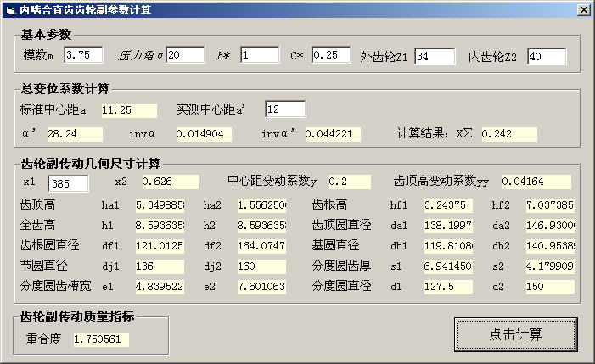Select the invα' value 0.044221
Screen dimensions: 595x364
tap(333, 134)
